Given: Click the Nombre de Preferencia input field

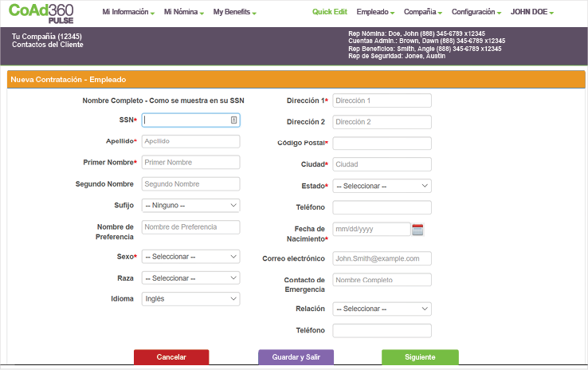Looking at the screenshot, I should [190, 227].
